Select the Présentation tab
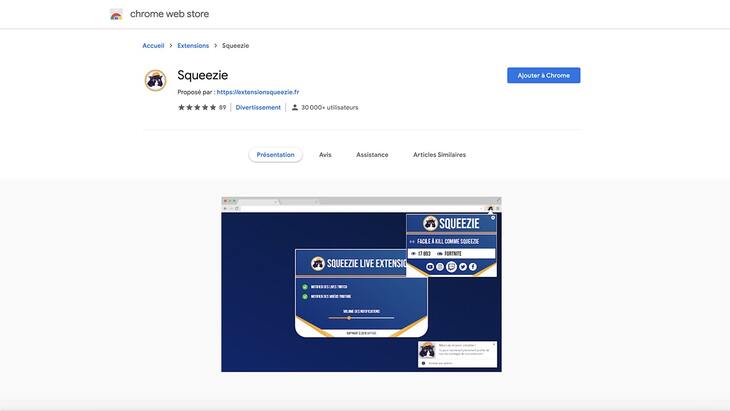The width and height of the screenshot is (730, 411). click(275, 155)
